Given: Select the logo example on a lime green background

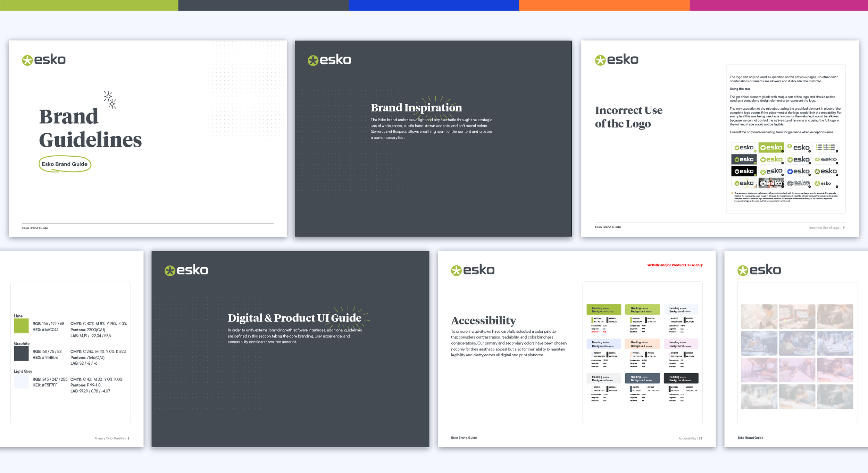Looking at the screenshot, I should (771, 148).
